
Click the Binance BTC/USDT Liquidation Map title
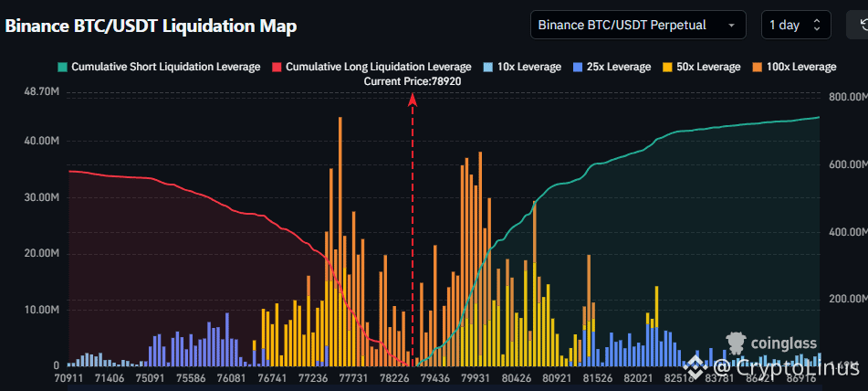click(x=151, y=26)
